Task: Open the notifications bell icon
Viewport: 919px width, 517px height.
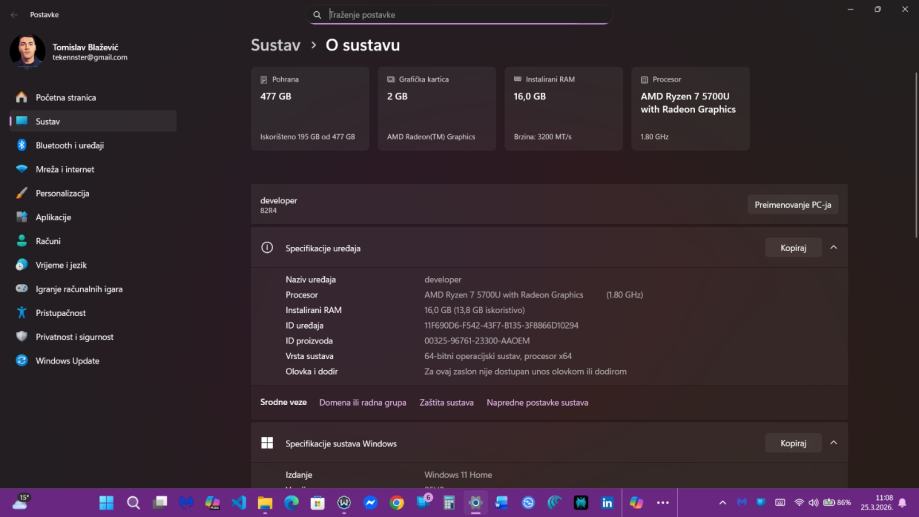Action: coord(903,503)
